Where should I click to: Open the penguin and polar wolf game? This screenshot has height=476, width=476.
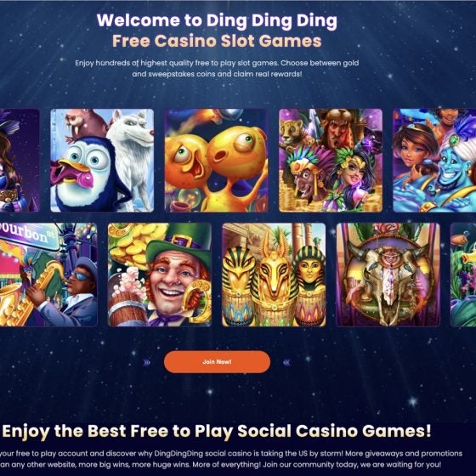pyautogui.click(x=102, y=161)
